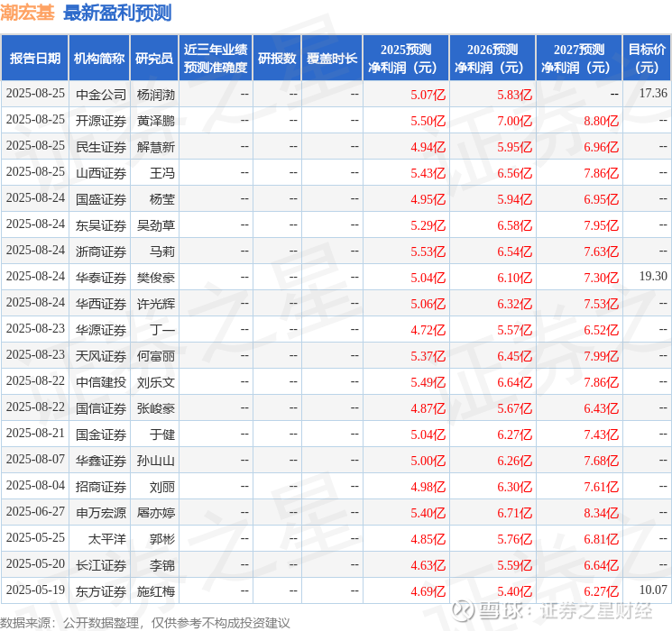The height and width of the screenshot is (631, 672).
Task: Click analyst name 黄泽鹏
Action: click(x=155, y=121)
